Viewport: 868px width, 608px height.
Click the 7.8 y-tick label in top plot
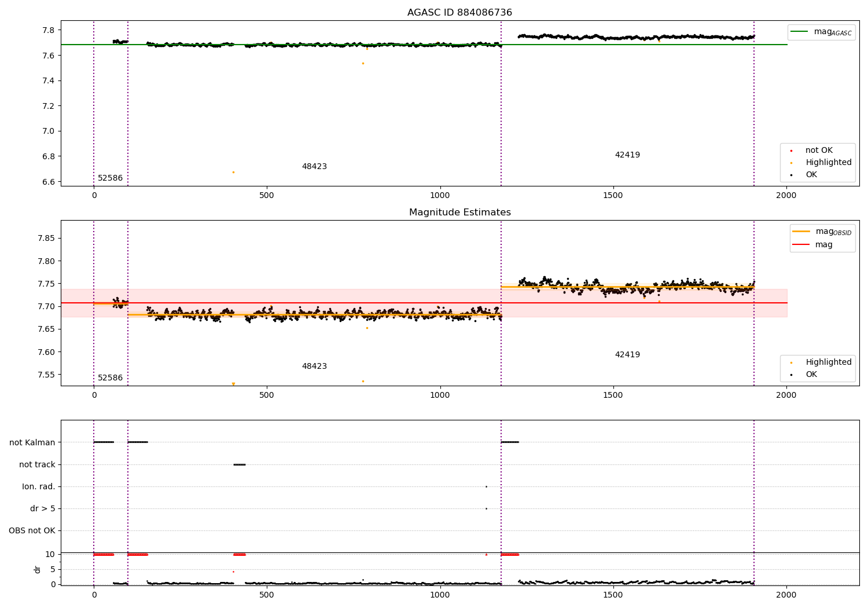point(49,30)
